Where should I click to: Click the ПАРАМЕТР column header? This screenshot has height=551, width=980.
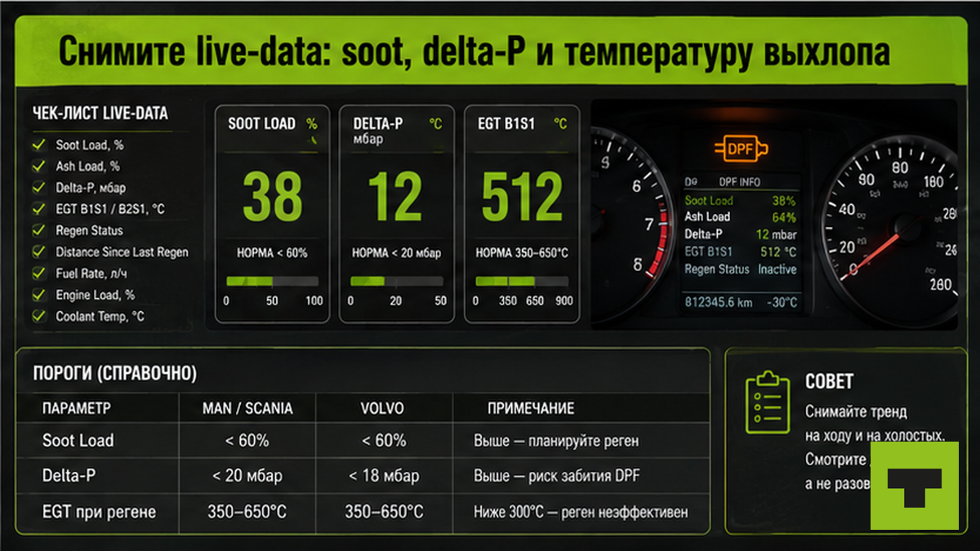click(x=77, y=408)
